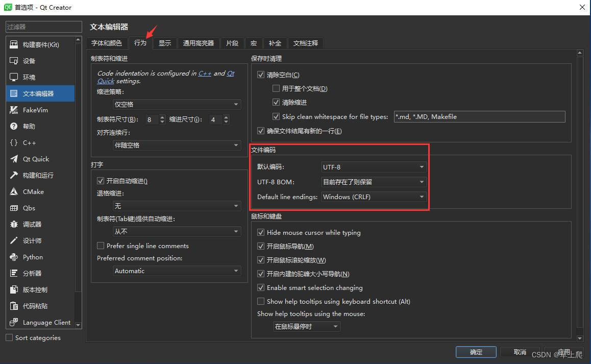Toggle 开启内建的驼峰大小写导航 checkbox
591x364 pixels.
pos(260,274)
